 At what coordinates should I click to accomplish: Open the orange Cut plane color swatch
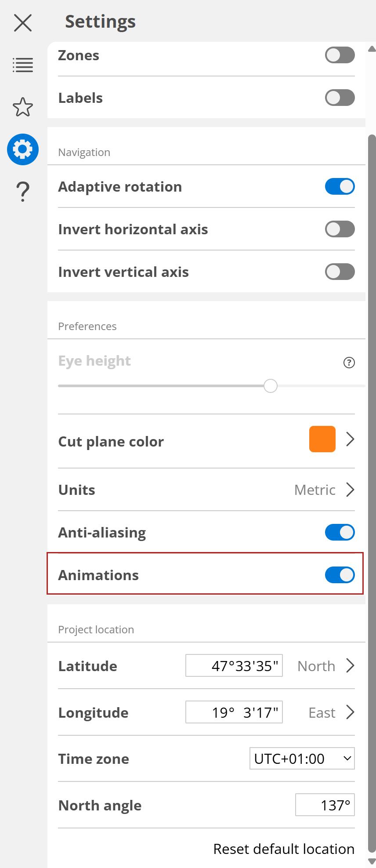322,439
